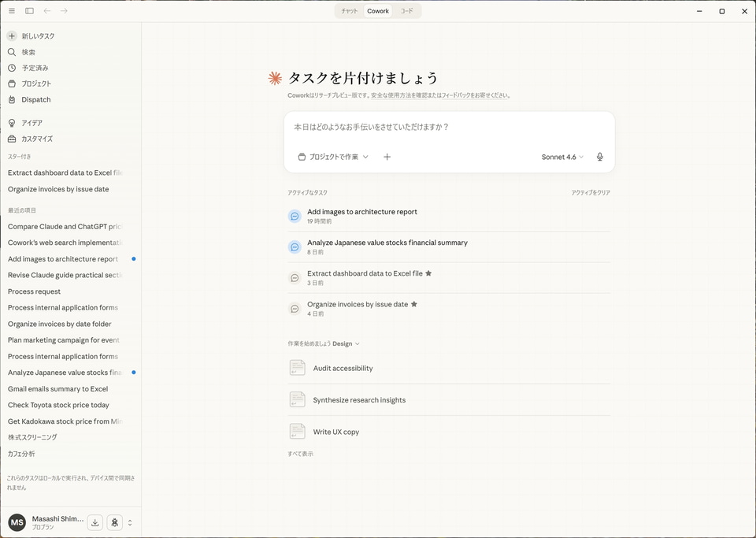This screenshot has width=756, height=538.
Task: Open the Sonnet 4.6 model selector
Action: [562, 157]
